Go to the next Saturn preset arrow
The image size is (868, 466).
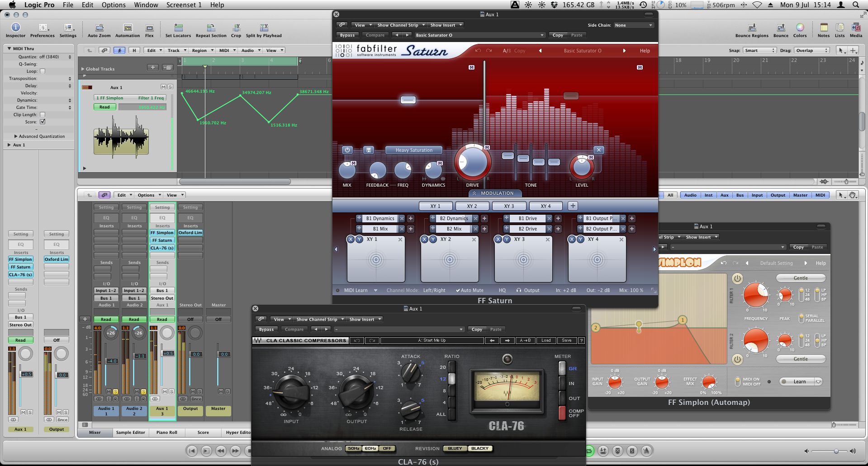(624, 51)
